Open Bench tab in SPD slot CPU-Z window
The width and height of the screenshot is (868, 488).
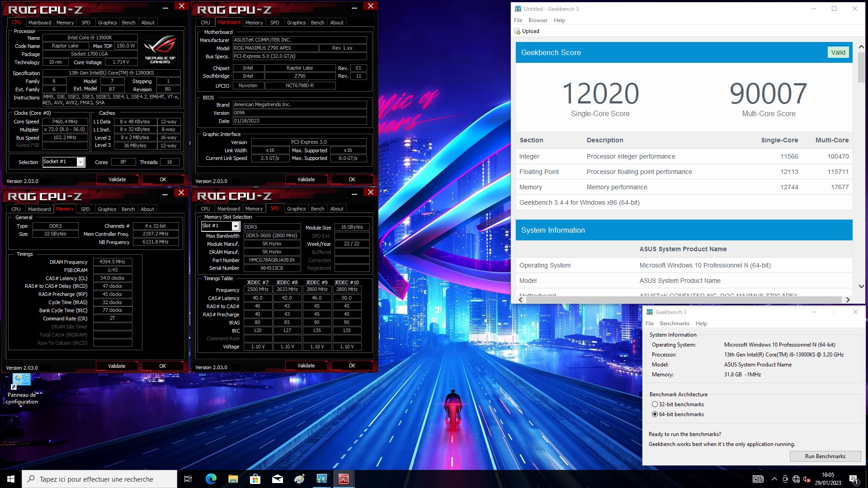(318, 209)
